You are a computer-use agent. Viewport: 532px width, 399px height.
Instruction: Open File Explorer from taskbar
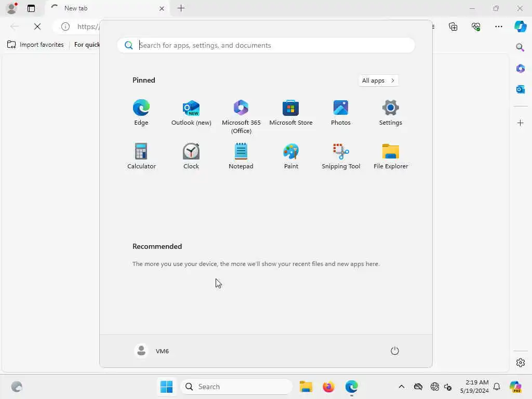coord(305,387)
